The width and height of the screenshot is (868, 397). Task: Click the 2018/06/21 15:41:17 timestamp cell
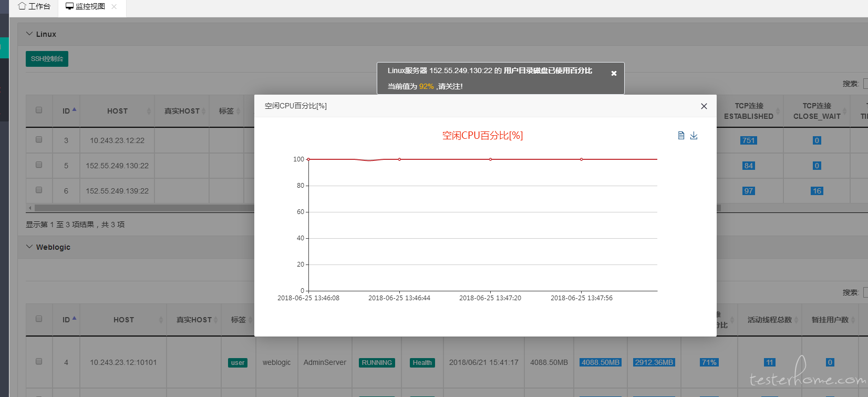click(x=483, y=362)
